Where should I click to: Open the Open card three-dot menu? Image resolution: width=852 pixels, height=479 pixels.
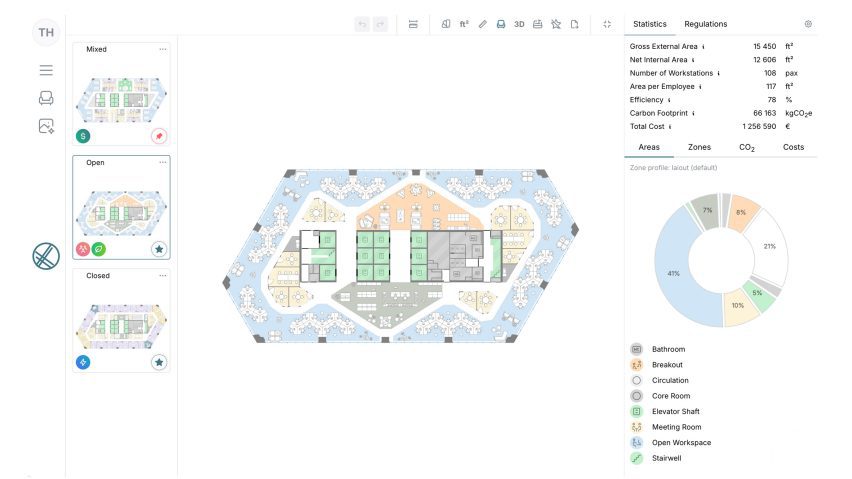[162, 162]
